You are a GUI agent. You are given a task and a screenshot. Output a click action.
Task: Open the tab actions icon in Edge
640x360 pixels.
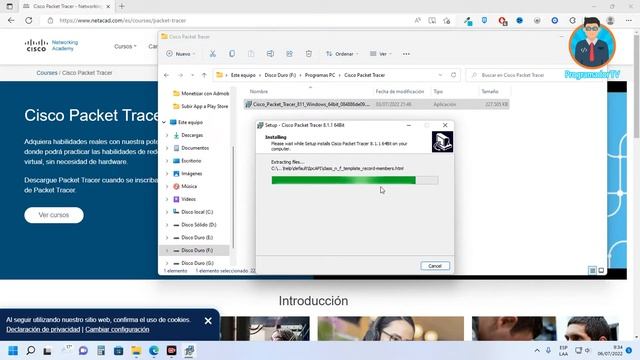(9, 7)
